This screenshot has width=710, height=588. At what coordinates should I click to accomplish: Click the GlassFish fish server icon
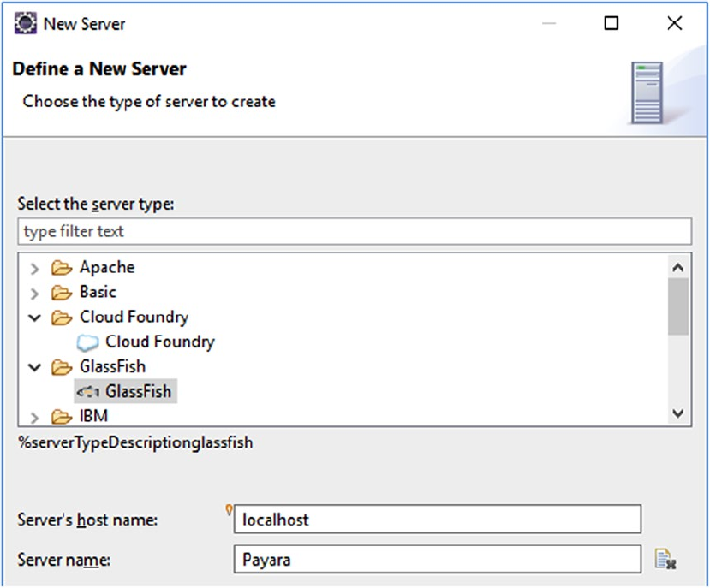point(87,391)
